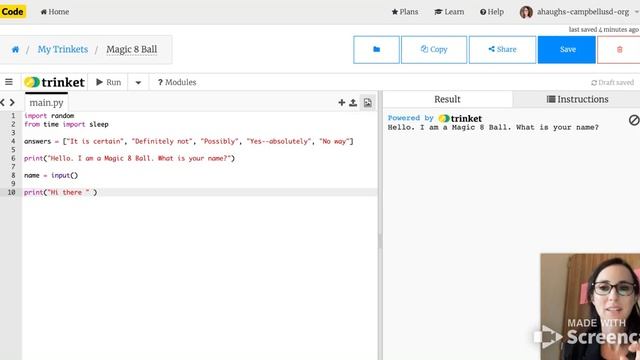Click the home breadcrumb icon
Image resolution: width=640 pixels, height=360 pixels.
(x=16, y=49)
